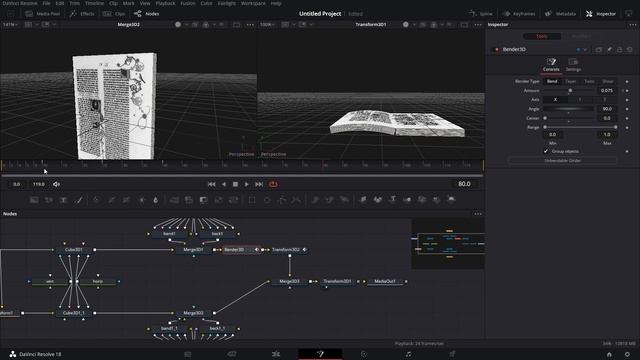
Task: Open left viewer zoom level dropdown
Action: click(10, 24)
